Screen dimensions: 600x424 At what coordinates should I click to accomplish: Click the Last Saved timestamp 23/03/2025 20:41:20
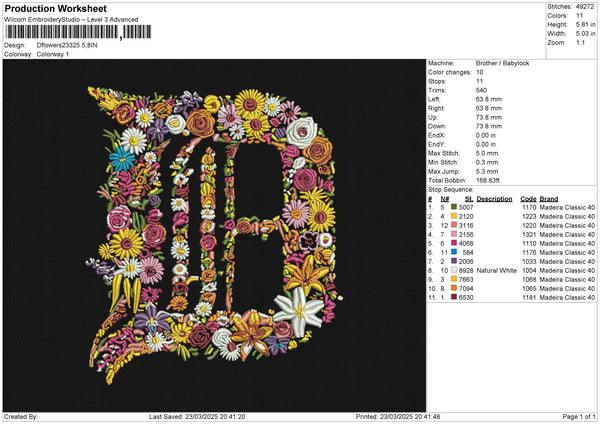[x=215, y=417]
